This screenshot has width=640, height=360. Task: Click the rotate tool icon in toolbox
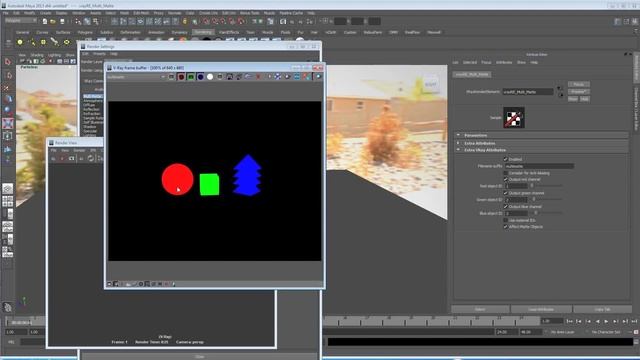8,110
